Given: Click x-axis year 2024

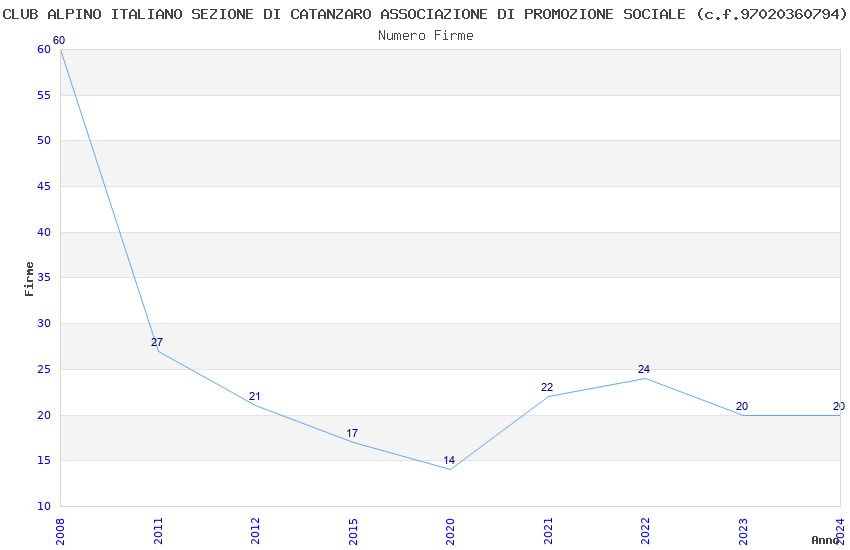Looking at the screenshot, I should tap(840, 531).
